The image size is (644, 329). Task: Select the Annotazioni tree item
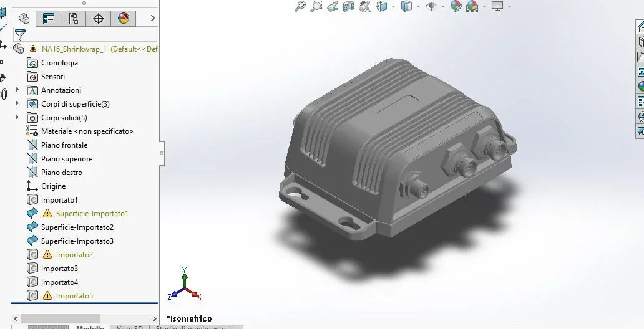[61, 90]
